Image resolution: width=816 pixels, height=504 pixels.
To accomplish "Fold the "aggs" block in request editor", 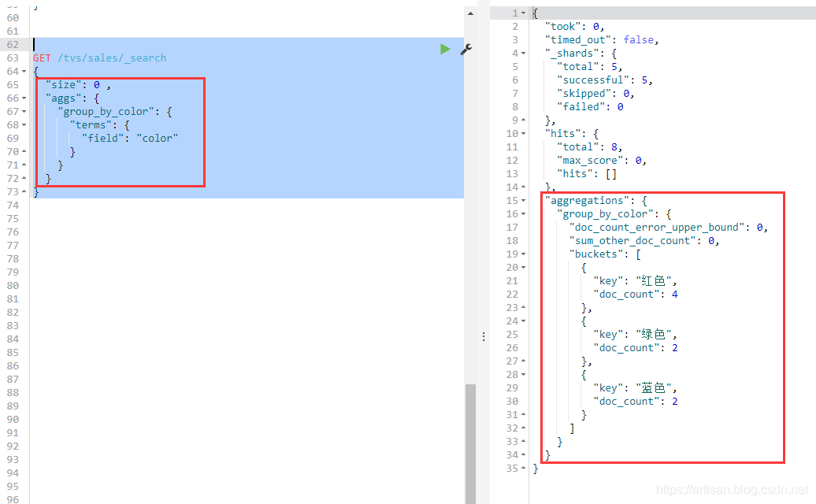I will coord(24,98).
